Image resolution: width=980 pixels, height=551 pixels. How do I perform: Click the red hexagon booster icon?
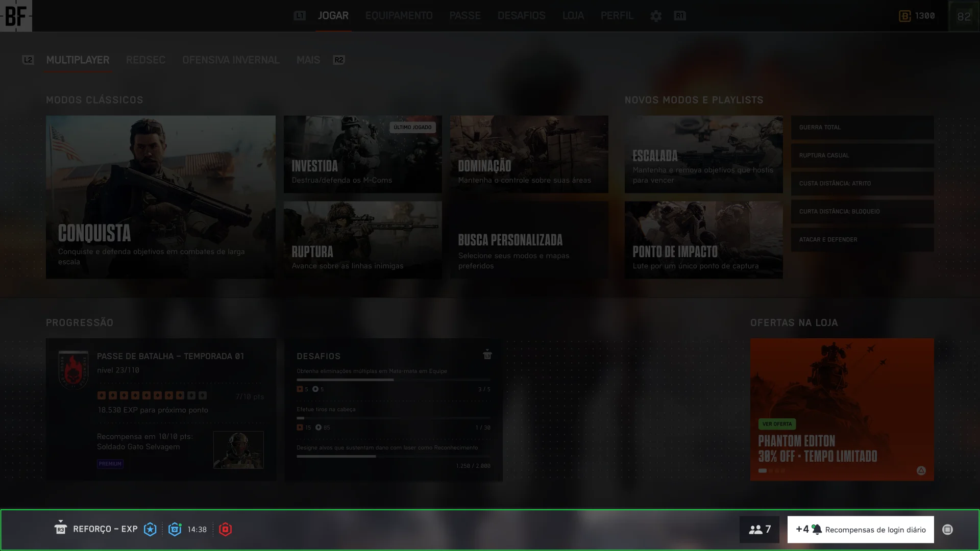pyautogui.click(x=225, y=530)
